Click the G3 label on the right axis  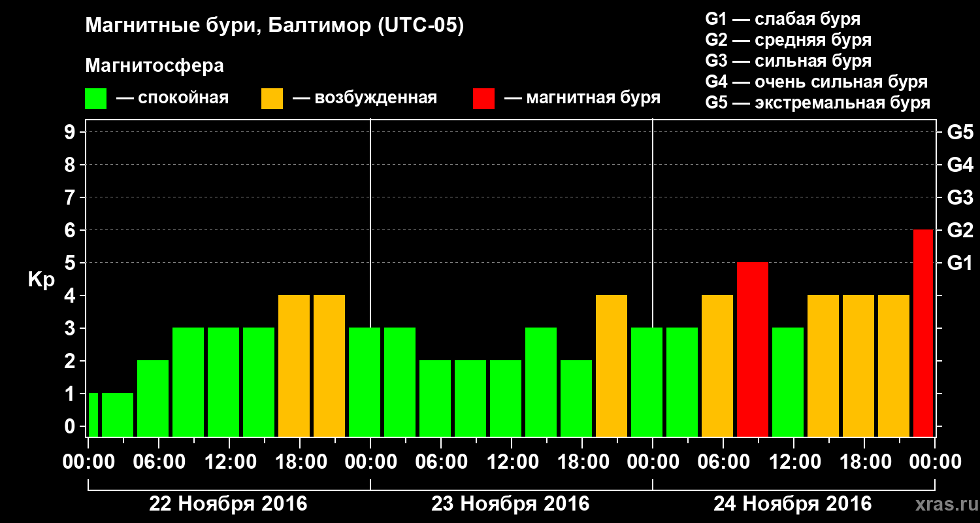click(960, 197)
